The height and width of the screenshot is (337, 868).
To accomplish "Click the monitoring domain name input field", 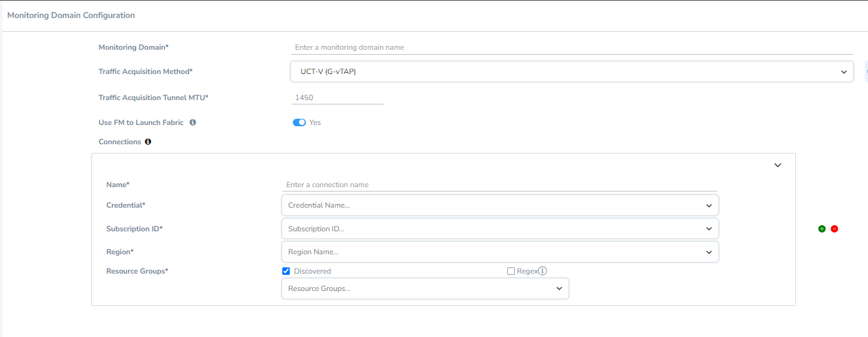I will coord(571,47).
